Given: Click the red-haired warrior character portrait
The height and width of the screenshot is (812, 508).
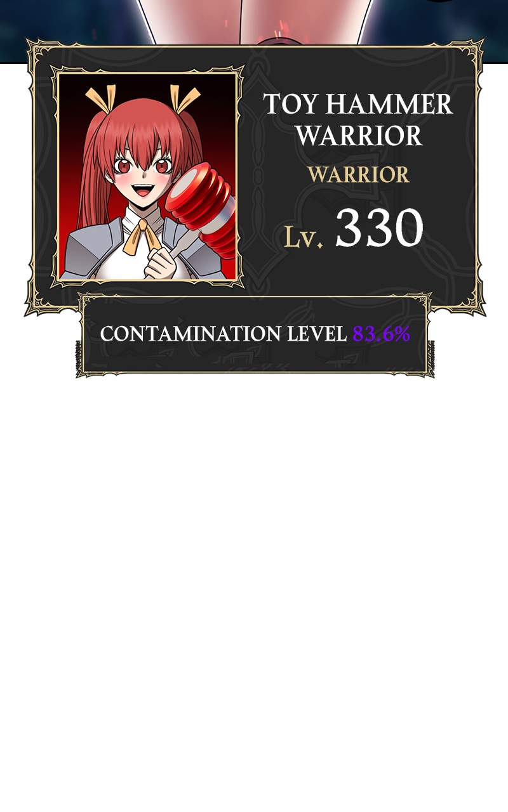Looking at the screenshot, I should click(x=147, y=177).
